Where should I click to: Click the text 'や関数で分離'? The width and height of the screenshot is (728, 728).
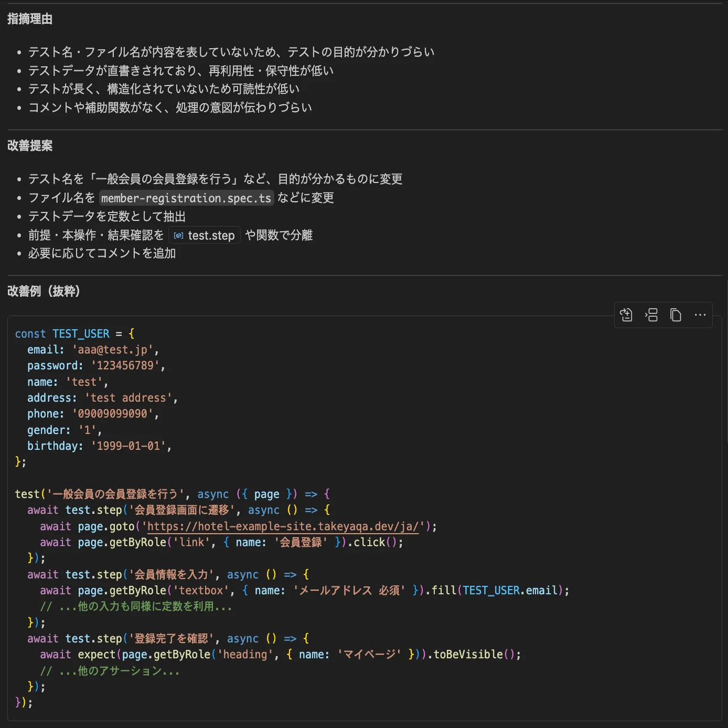[279, 235]
